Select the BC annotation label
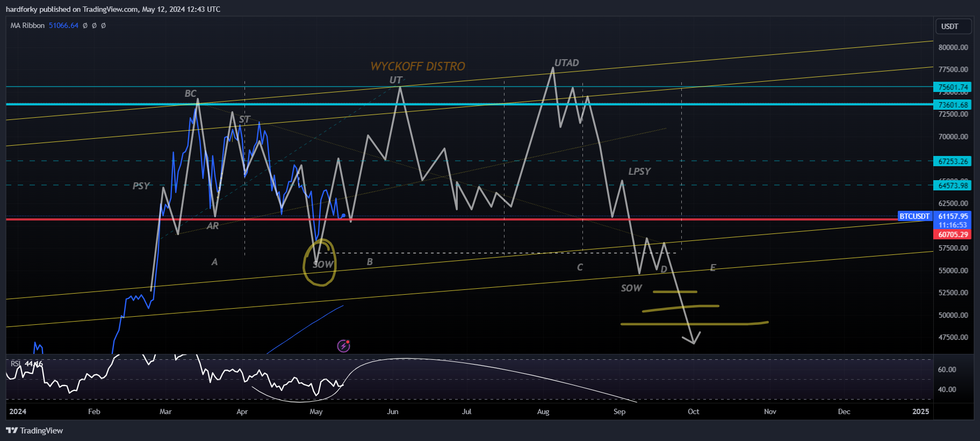The image size is (980, 441). click(190, 94)
